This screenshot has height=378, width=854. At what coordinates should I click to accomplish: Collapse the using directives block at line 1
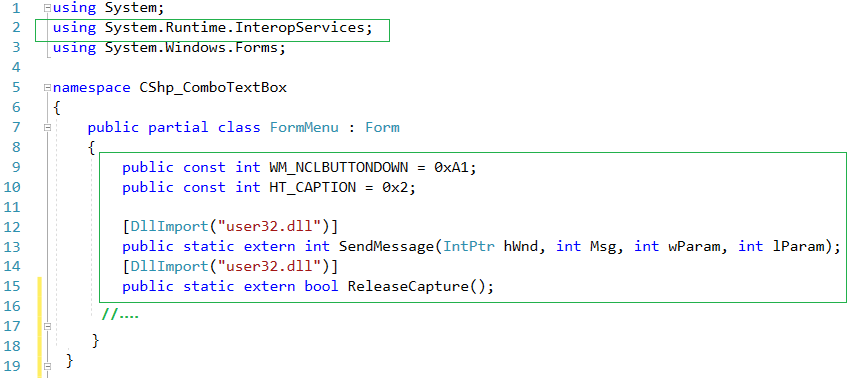pos(47,9)
